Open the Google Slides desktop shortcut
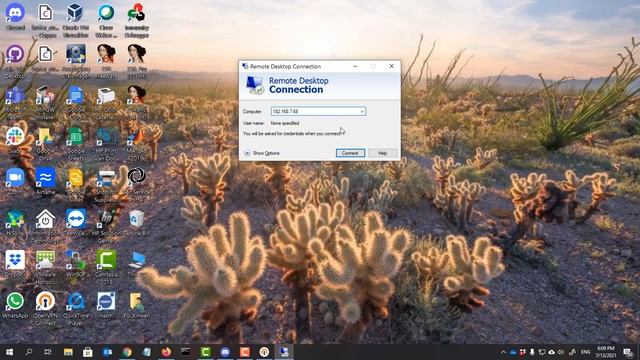The height and width of the screenshot is (360, 640). [x=76, y=185]
